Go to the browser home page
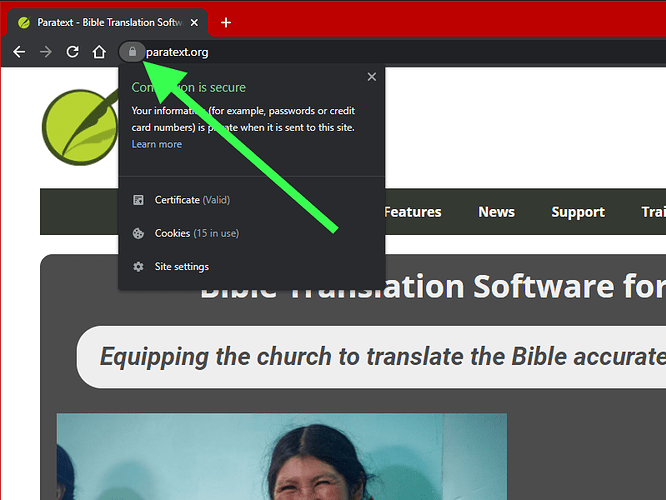 (x=99, y=52)
